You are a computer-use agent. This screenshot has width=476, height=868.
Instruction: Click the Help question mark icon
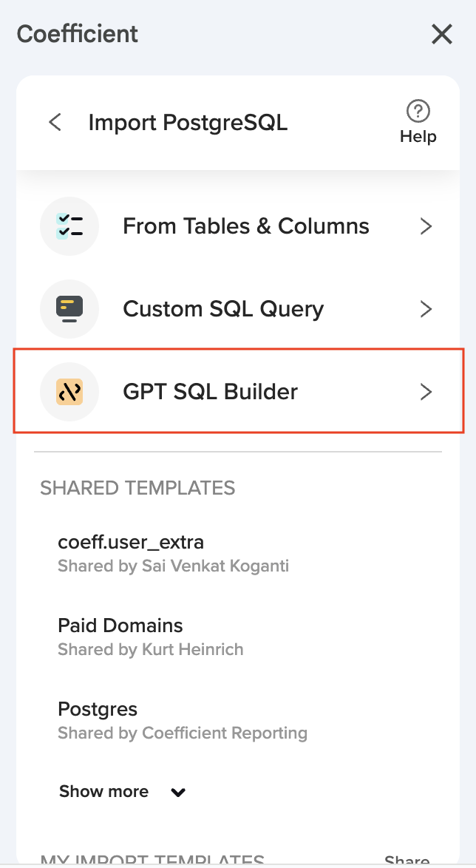tap(418, 112)
